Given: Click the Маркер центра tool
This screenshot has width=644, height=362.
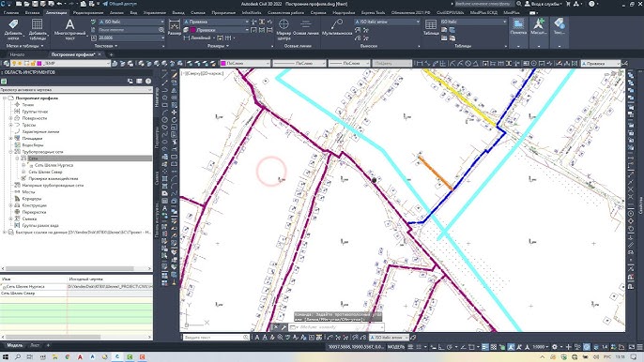Looking at the screenshot, I should pos(284,29).
